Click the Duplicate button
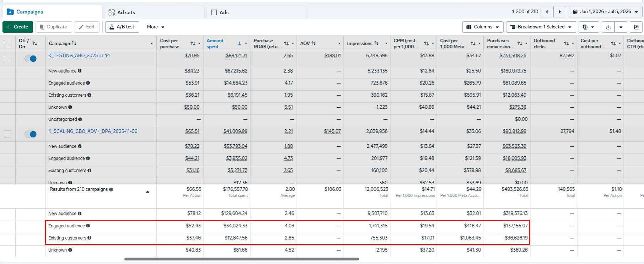 coord(54,27)
